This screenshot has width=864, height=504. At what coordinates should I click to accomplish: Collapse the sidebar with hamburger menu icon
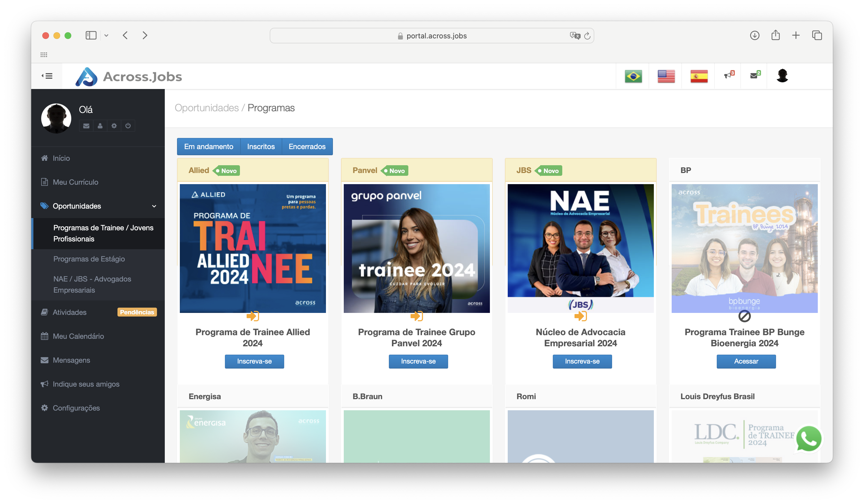click(47, 76)
